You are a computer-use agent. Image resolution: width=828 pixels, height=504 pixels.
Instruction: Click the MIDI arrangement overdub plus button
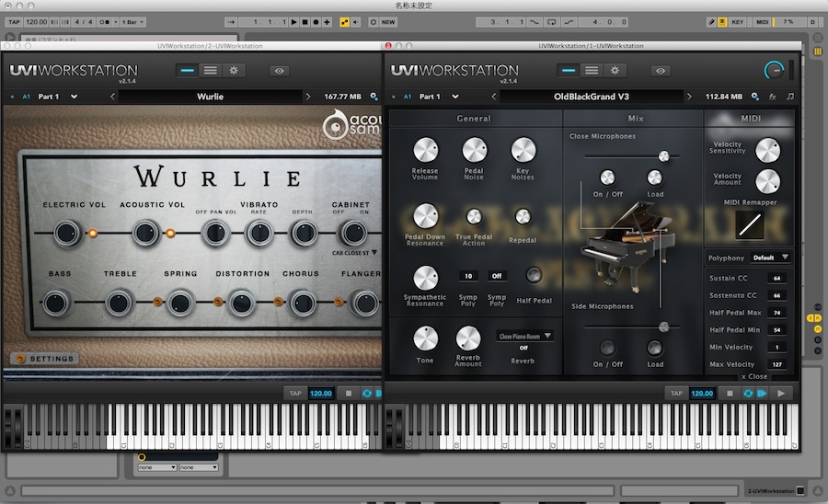(327, 22)
